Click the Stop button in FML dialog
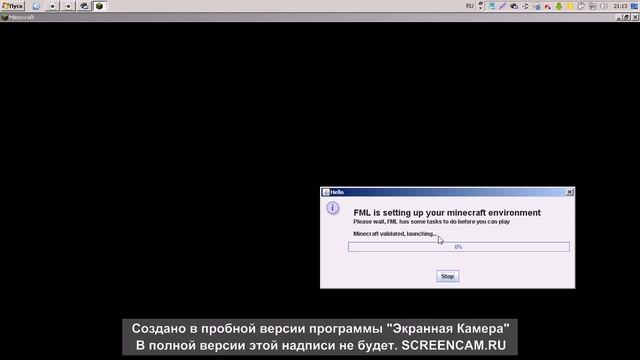This screenshot has width=640, height=360. pos(447,276)
